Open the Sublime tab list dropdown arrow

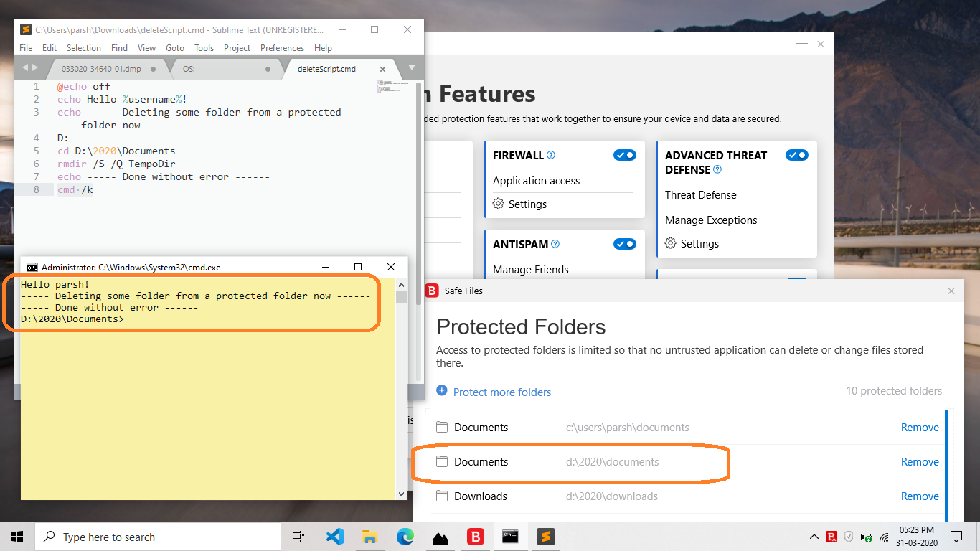(x=411, y=68)
